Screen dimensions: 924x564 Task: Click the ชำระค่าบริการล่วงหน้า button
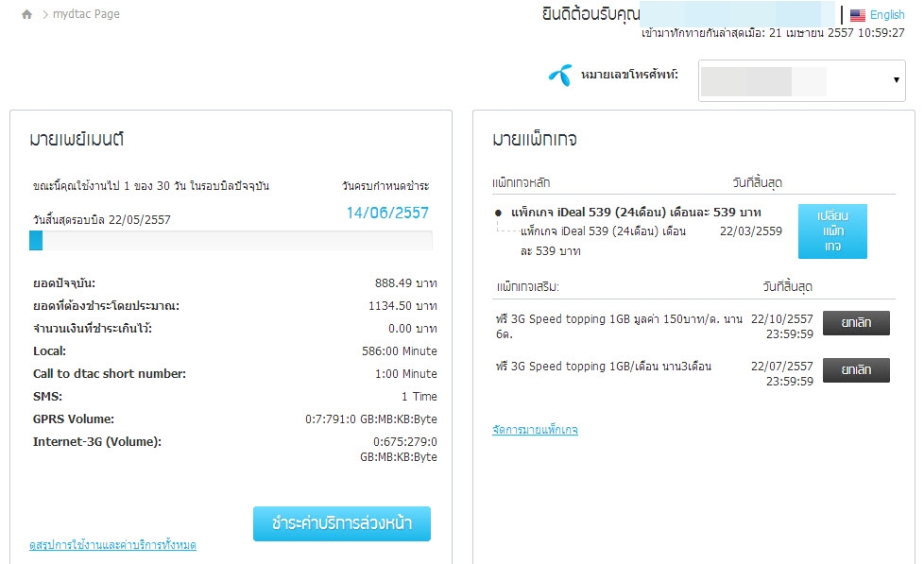(x=342, y=523)
